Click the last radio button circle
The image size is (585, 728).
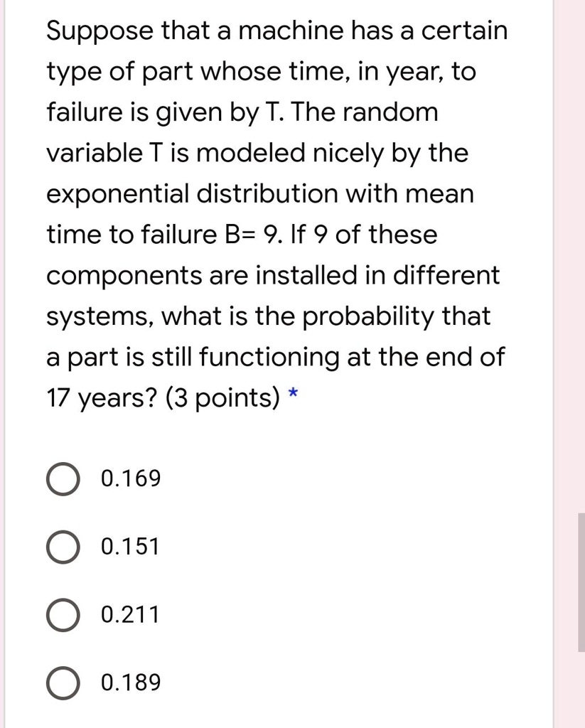(63, 684)
